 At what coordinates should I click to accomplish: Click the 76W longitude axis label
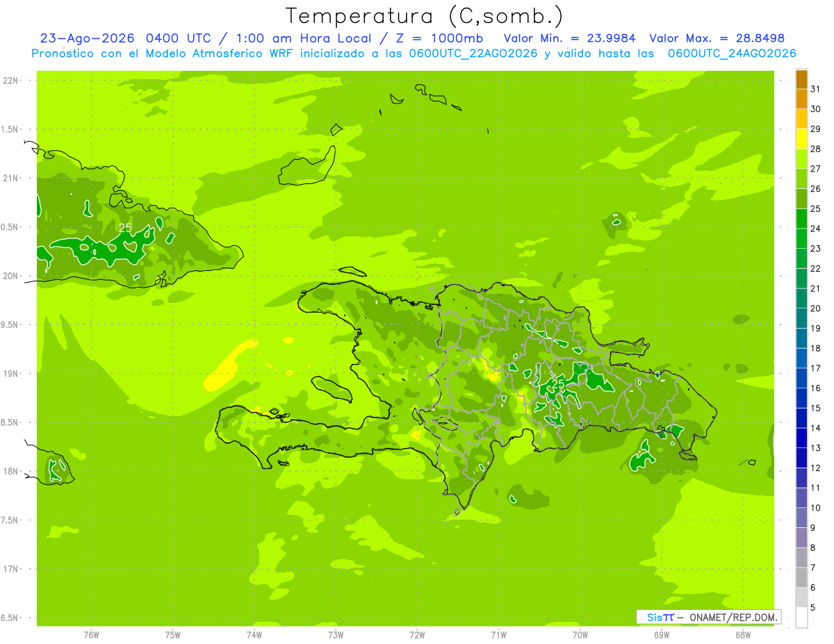click(91, 634)
